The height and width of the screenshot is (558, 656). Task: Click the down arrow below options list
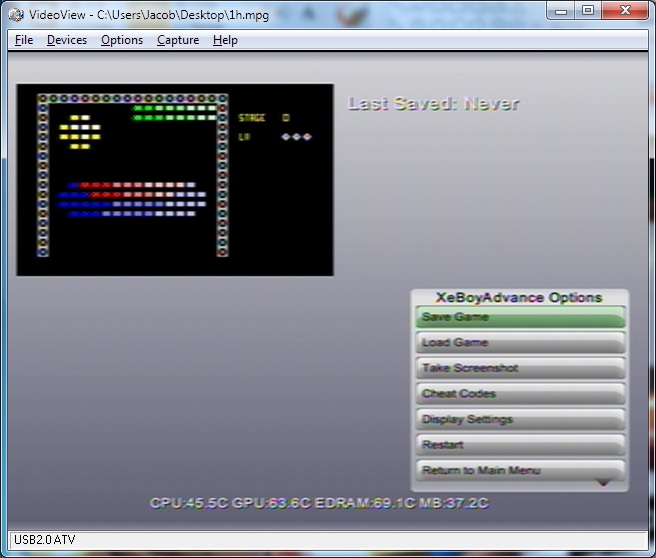[x=603, y=483]
